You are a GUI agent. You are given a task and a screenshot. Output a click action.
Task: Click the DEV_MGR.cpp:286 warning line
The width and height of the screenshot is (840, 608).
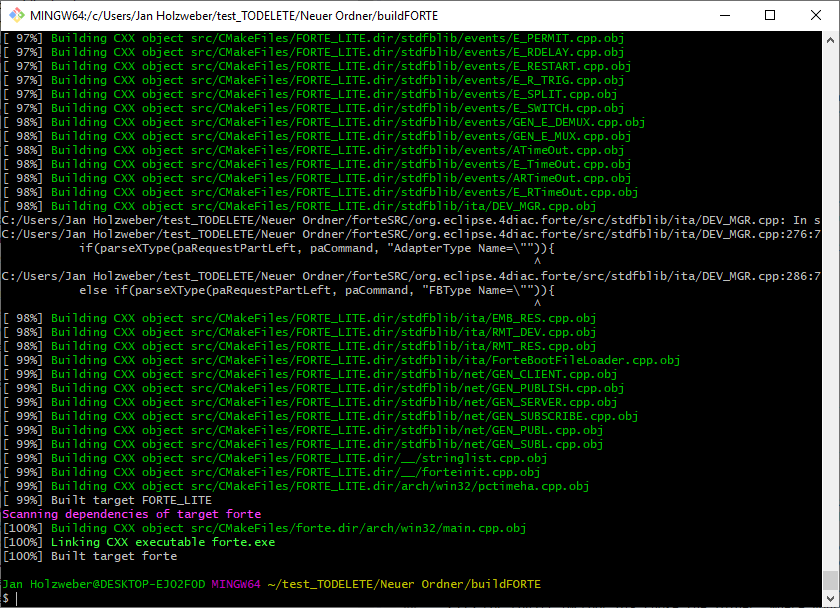pos(420,275)
